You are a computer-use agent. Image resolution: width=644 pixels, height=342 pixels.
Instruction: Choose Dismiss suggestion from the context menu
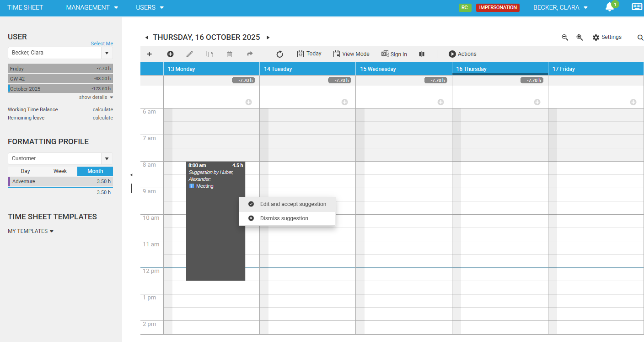point(284,218)
